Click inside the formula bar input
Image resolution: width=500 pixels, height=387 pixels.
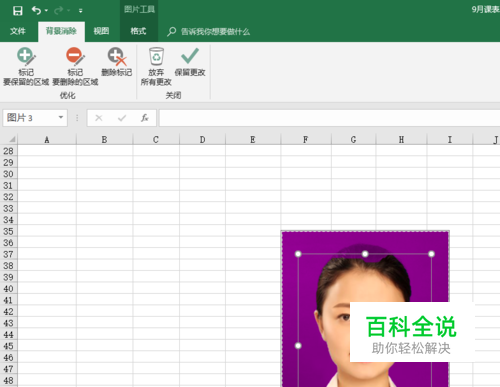pos(329,118)
